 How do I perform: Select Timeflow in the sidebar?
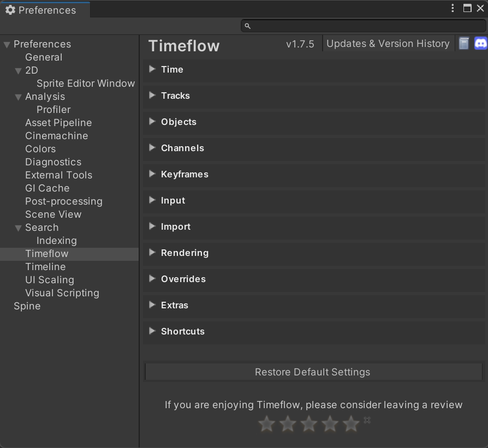(x=69, y=254)
